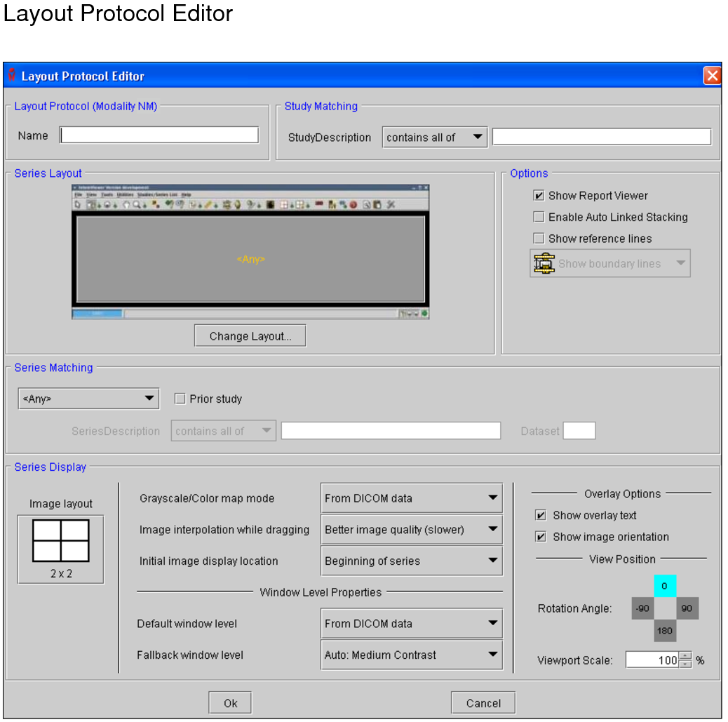Screen dimensions: 728x722
Task: Click the series layout preview thumbnail
Action: point(250,252)
